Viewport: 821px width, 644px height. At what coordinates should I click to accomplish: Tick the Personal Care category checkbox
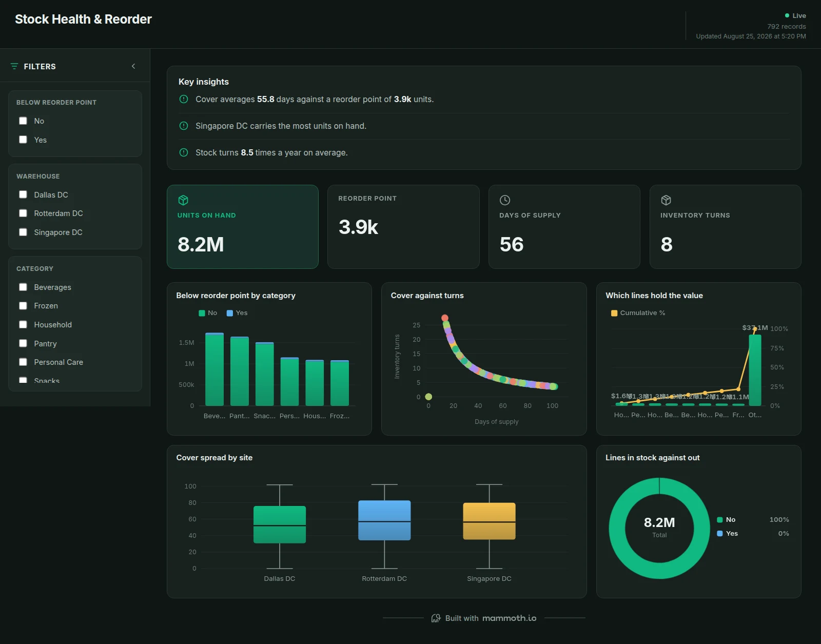tap(23, 362)
